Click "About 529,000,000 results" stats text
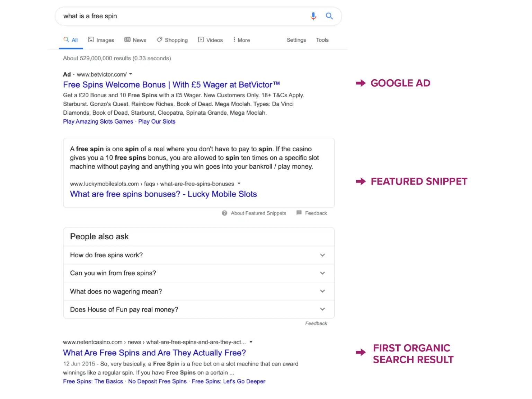532x399 pixels. pyautogui.click(x=117, y=58)
